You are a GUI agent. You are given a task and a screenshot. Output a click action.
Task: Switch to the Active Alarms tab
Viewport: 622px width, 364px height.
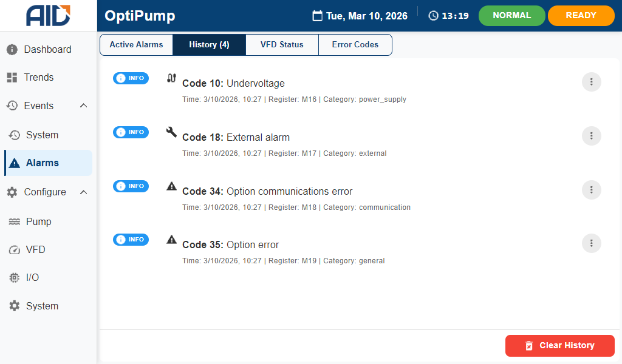[136, 45]
